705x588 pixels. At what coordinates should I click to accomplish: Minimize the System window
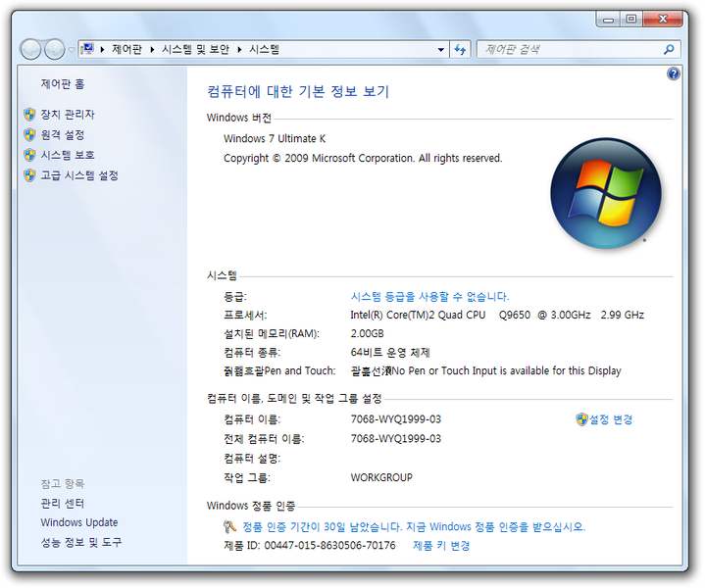click(x=608, y=19)
